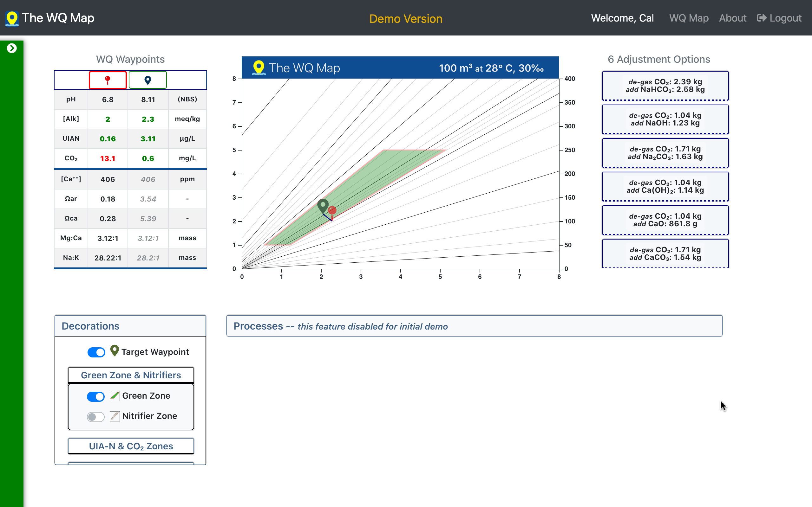
Task: Disable the Target Waypoint toggle
Action: point(96,352)
